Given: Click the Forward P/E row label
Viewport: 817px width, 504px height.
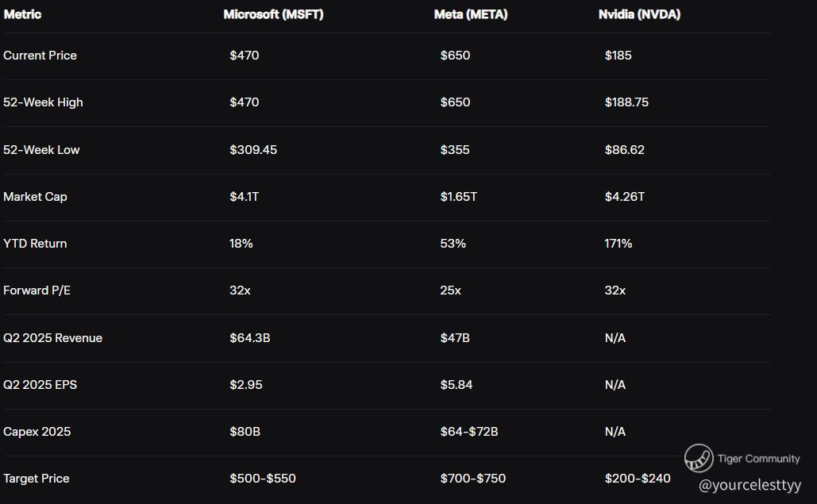Looking at the screenshot, I should pos(37,290).
